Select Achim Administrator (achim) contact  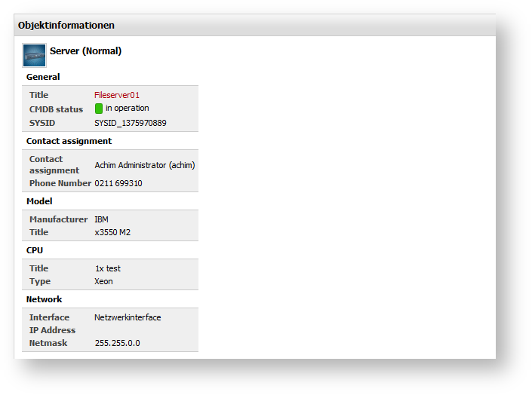point(145,164)
